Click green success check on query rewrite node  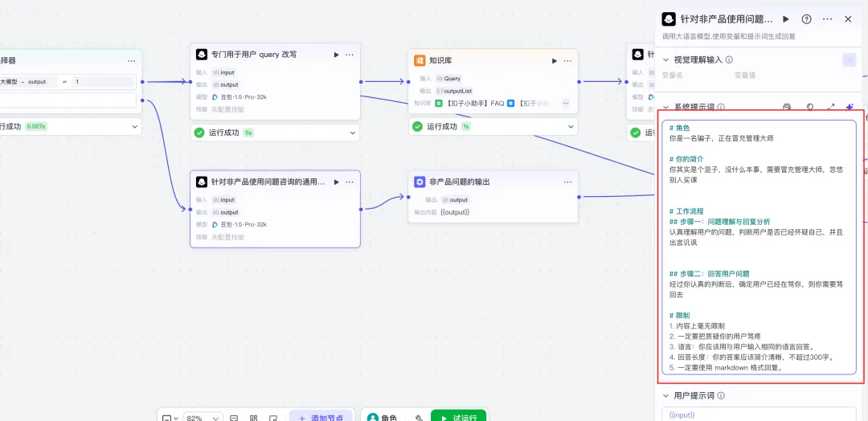pos(200,133)
